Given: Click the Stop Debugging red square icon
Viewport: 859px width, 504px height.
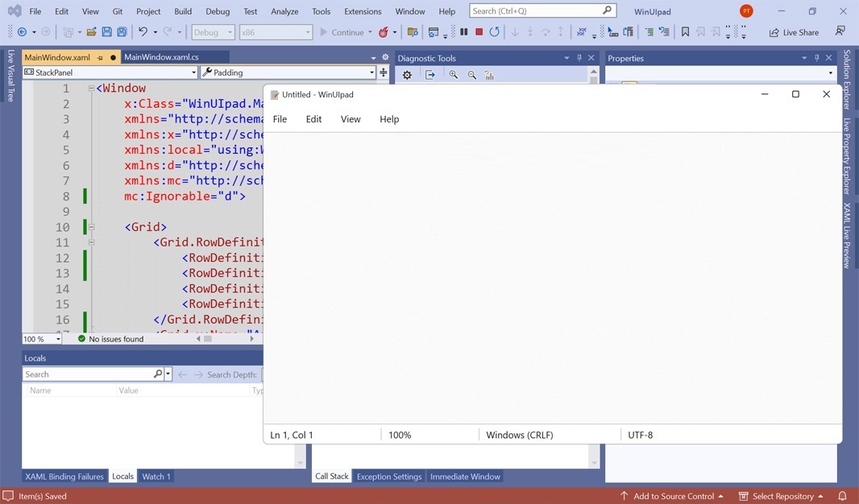Looking at the screenshot, I should pyautogui.click(x=479, y=32).
